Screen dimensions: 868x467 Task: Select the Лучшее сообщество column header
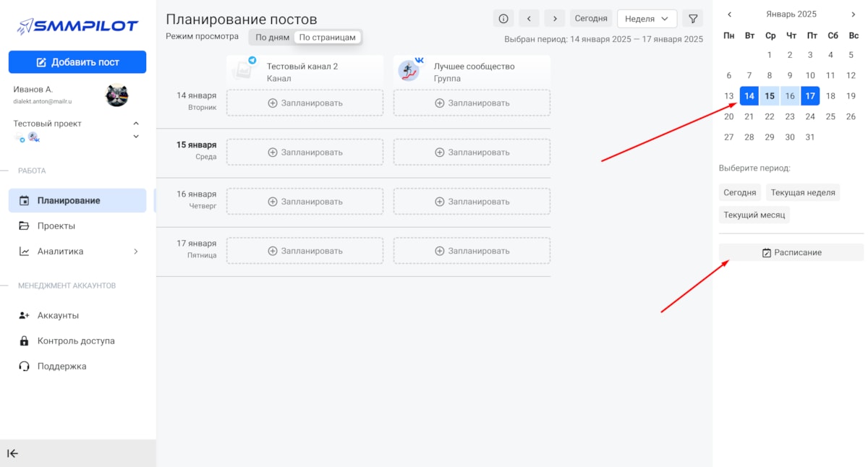pyautogui.click(x=472, y=71)
